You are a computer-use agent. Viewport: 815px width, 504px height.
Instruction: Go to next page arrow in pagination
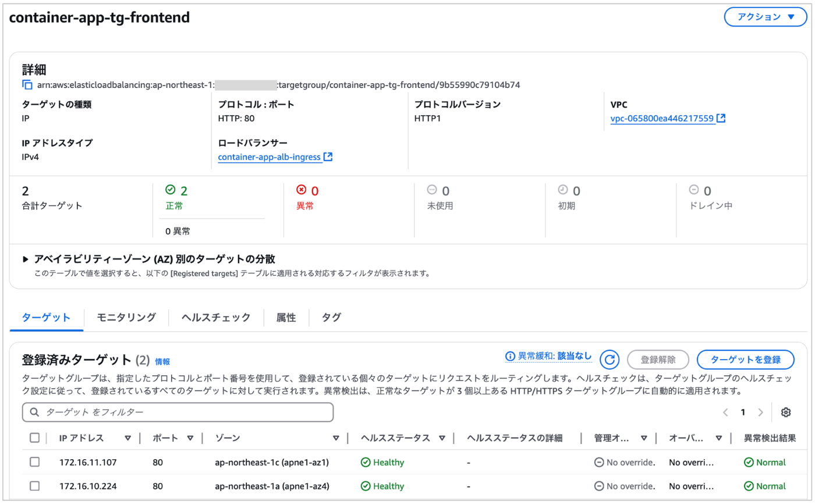(x=760, y=412)
